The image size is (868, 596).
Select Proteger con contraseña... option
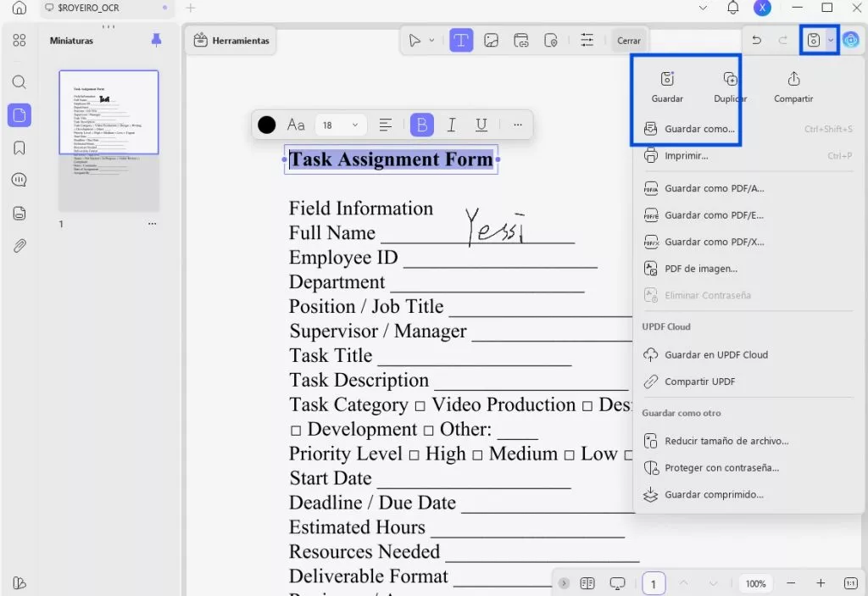(x=721, y=468)
